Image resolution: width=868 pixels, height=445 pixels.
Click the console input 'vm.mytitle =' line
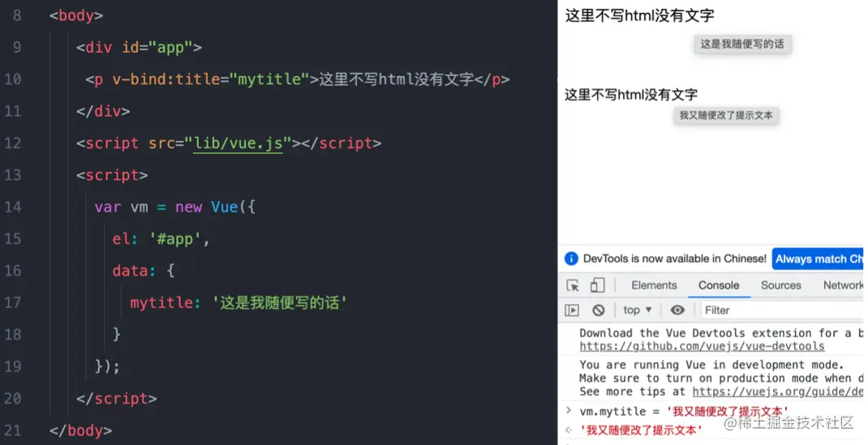(x=684, y=411)
